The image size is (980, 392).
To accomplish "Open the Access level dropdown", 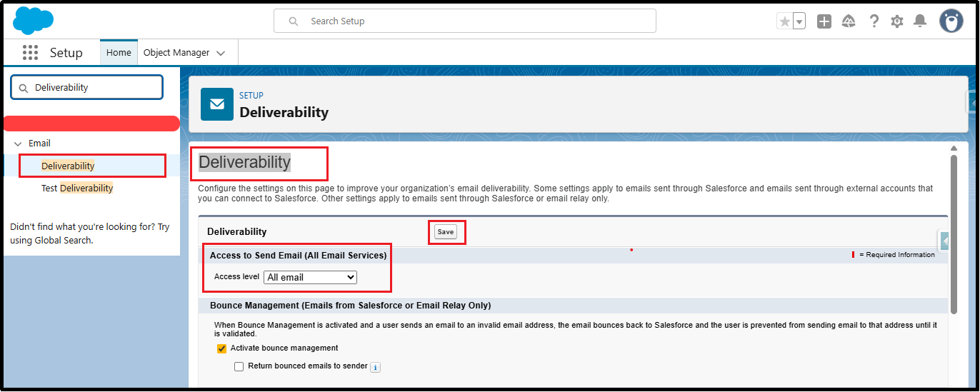I will [x=310, y=277].
